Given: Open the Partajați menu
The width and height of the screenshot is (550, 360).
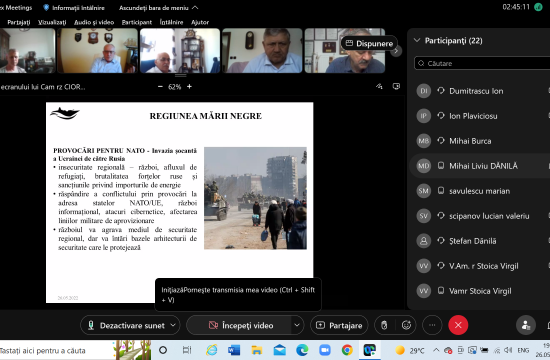Looking at the screenshot, I should point(19,22).
